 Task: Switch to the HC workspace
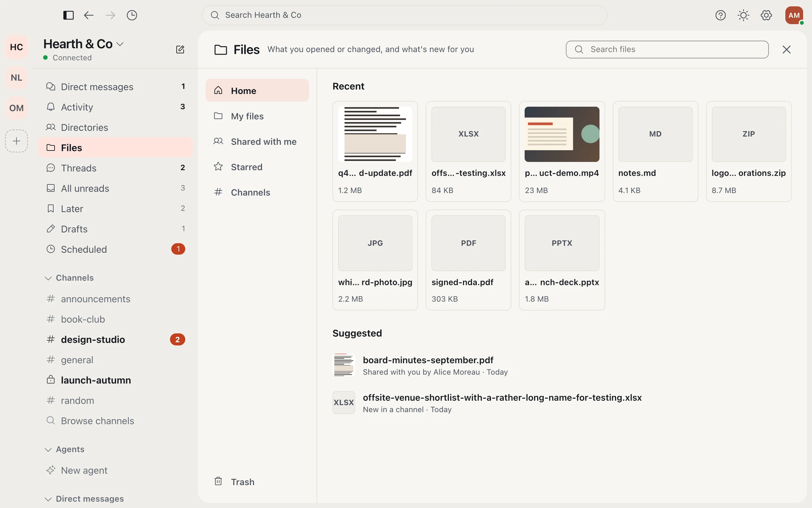[x=16, y=47]
